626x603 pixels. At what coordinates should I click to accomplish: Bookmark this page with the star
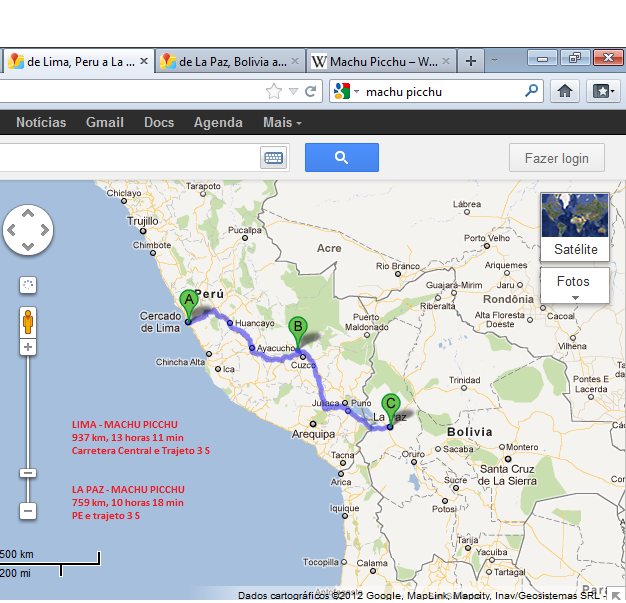coord(274,91)
